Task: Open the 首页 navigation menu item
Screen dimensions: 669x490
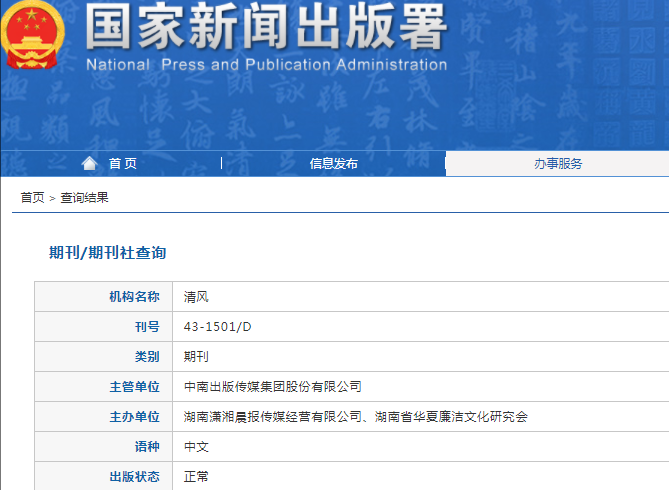Action: [x=123, y=164]
